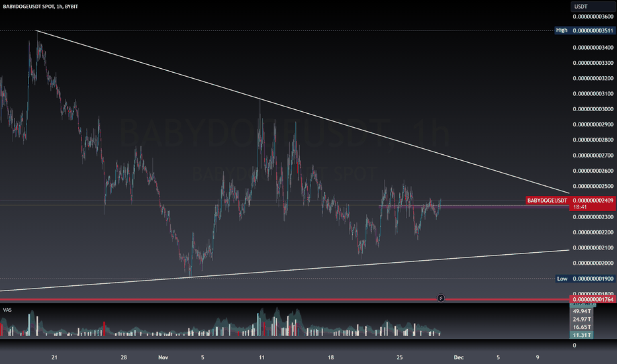Click the 0.000000003200 price axis label

(x=593, y=78)
